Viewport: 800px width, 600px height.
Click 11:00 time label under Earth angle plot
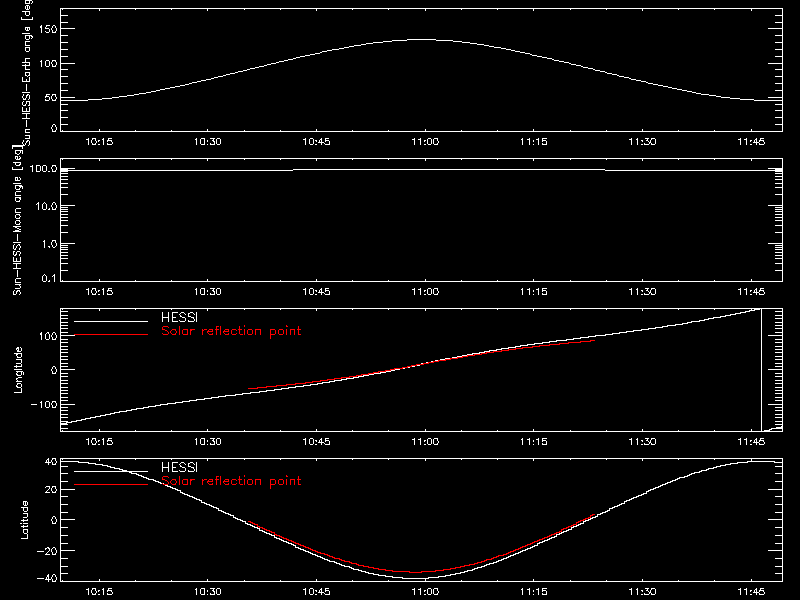pos(425,142)
